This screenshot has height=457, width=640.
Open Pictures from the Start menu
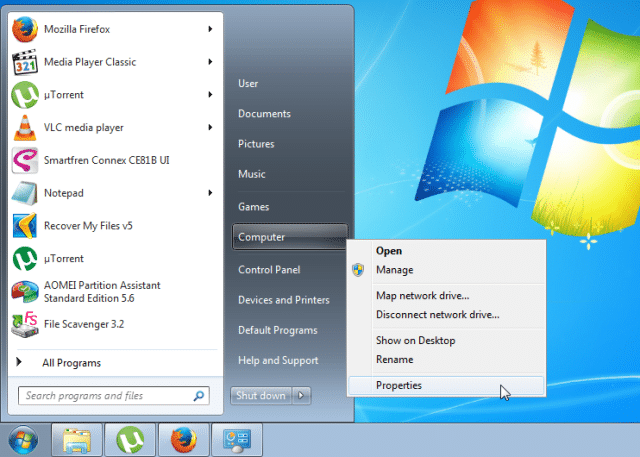tap(256, 144)
